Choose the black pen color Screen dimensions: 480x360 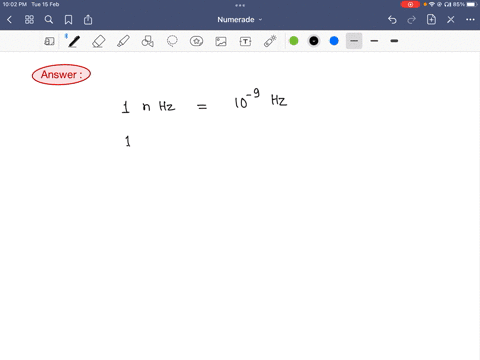pyautogui.click(x=314, y=41)
